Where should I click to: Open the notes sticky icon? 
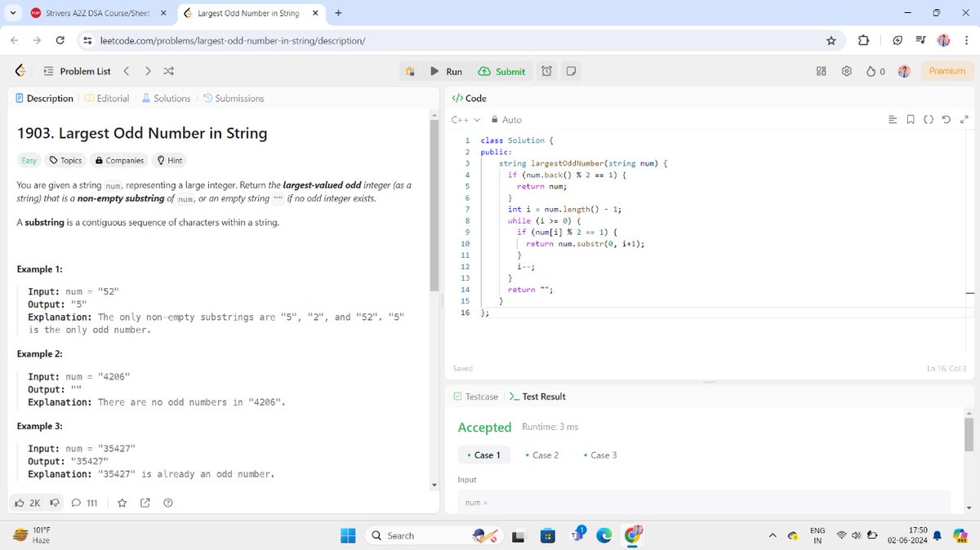pyautogui.click(x=572, y=72)
